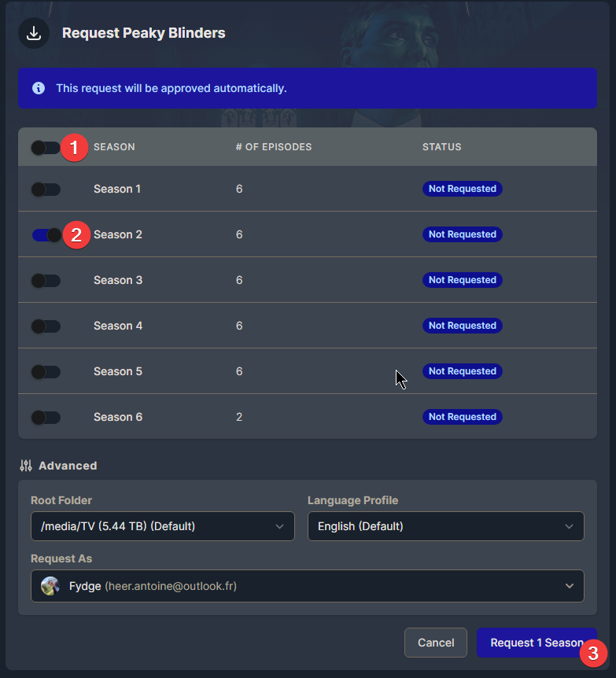Expand the Request As user dropdown

pyautogui.click(x=308, y=586)
